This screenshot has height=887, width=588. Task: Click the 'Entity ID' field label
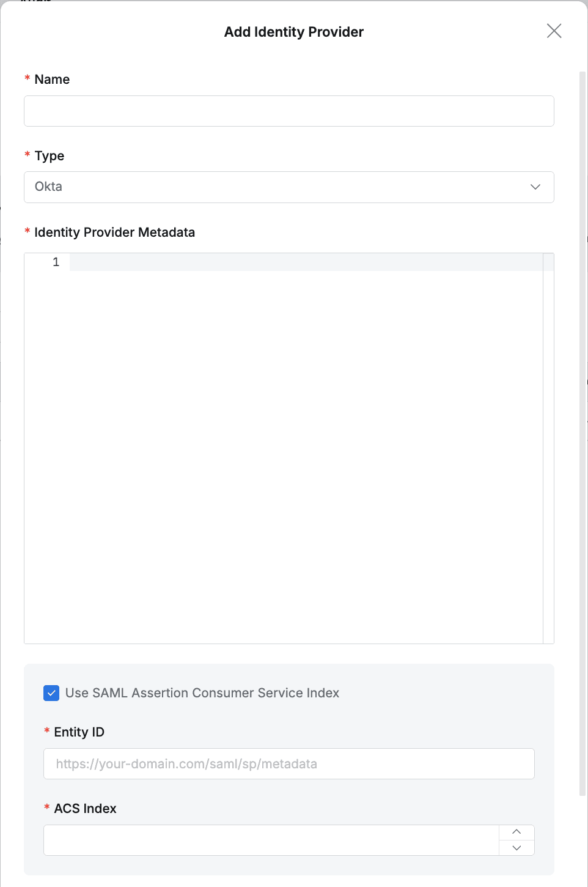(79, 732)
